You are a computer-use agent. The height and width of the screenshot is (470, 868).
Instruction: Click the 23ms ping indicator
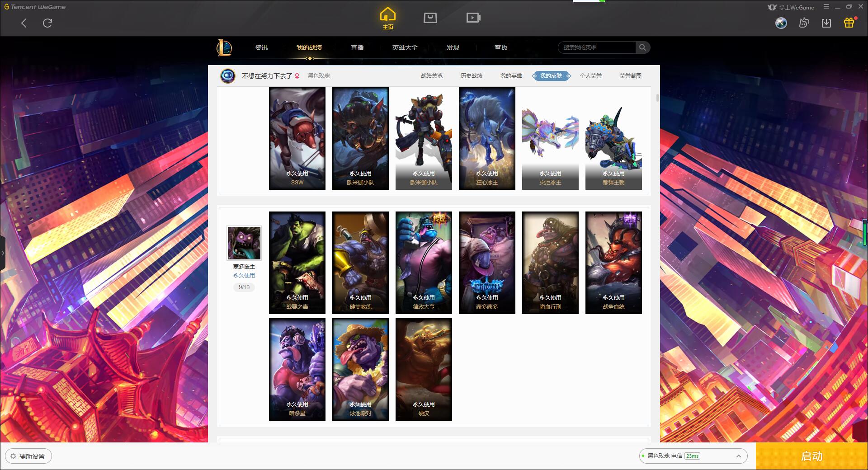pyautogui.click(x=692, y=456)
